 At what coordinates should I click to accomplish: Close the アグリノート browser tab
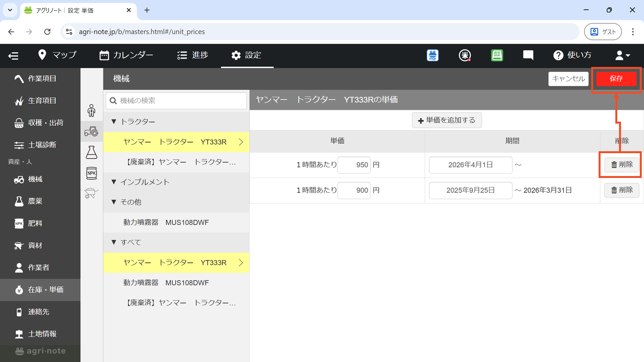coord(129,10)
